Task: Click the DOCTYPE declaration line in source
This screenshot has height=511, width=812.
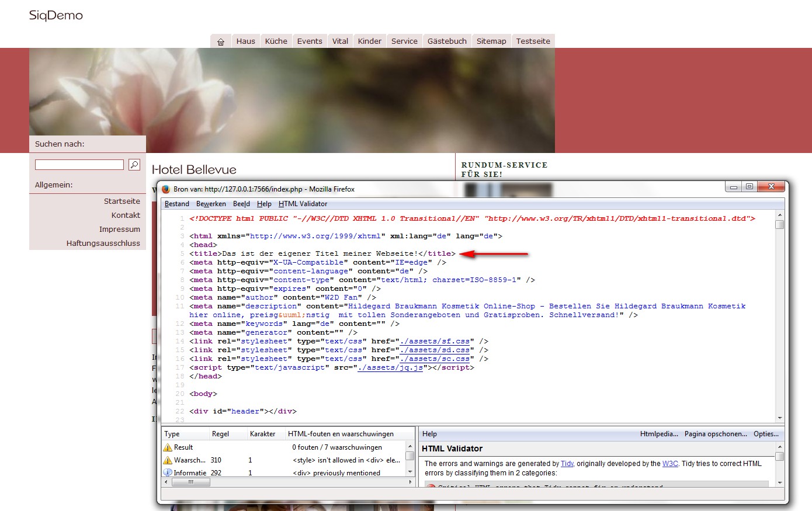Action: 473,218
